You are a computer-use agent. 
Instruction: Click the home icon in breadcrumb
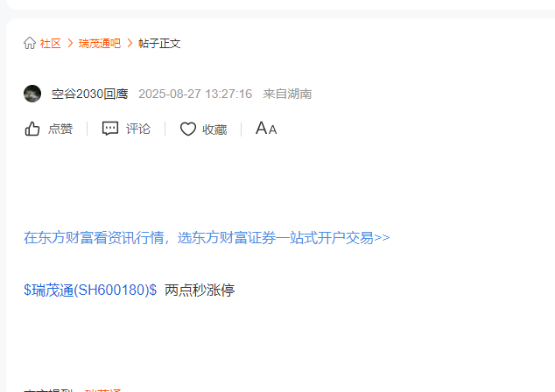pos(30,43)
